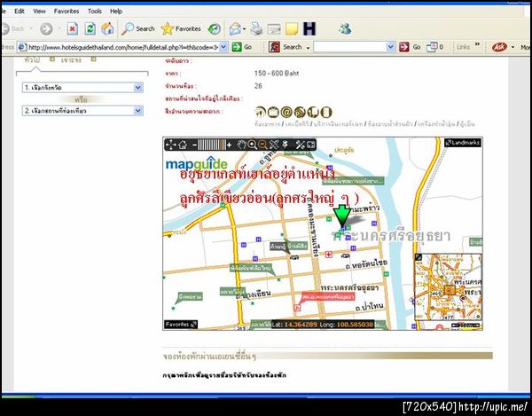Select the map measure tool icon

[274, 145]
